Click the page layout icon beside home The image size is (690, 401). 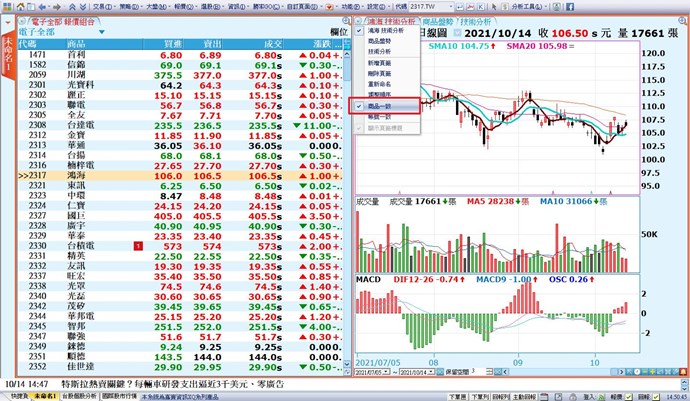point(30,7)
